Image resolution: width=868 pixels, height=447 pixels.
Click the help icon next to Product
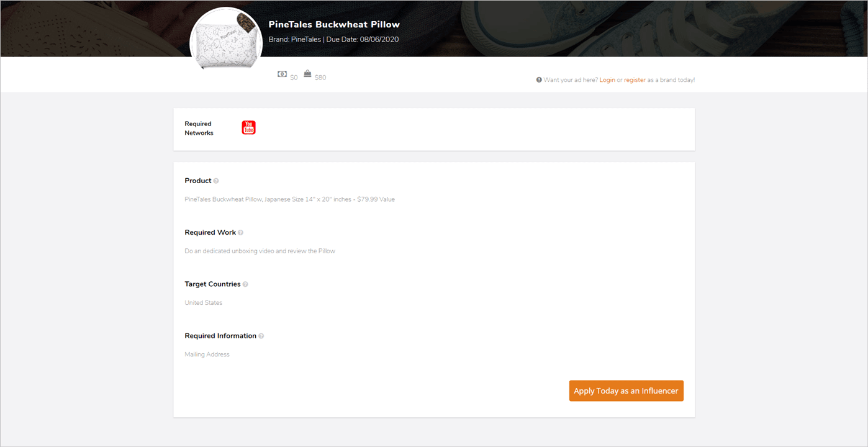(x=216, y=181)
